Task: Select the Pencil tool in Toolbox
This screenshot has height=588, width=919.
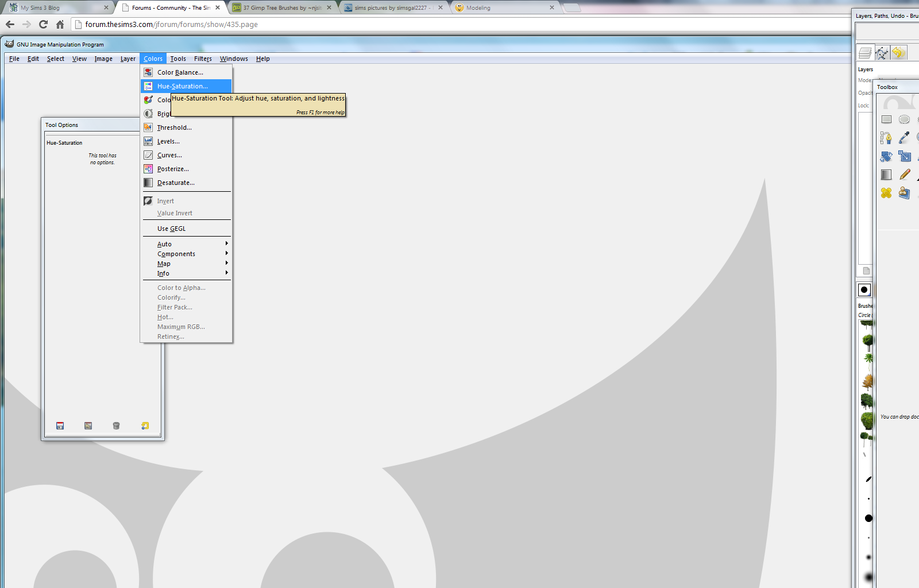Action: (x=905, y=175)
